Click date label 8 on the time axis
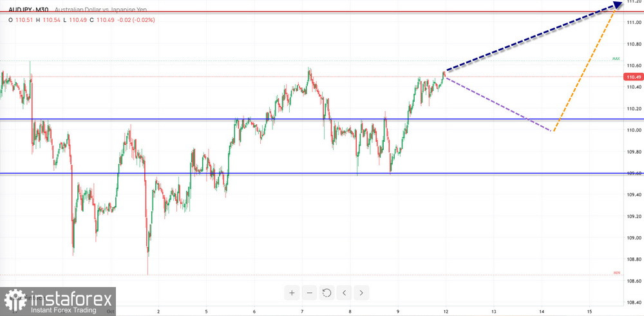The width and height of the screenshot is (644, 316). (350, 311)
